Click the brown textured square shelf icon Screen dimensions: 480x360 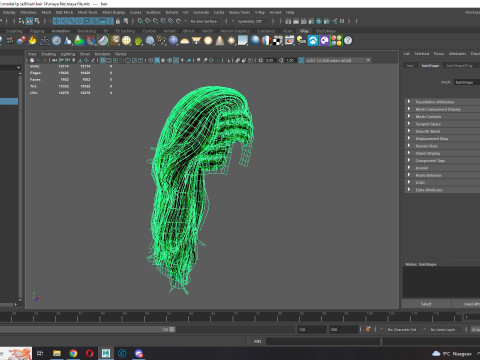point(115,41)
